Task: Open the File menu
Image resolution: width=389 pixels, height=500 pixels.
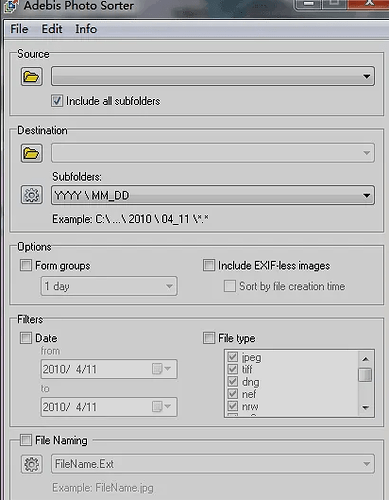Action: (19, 29)
